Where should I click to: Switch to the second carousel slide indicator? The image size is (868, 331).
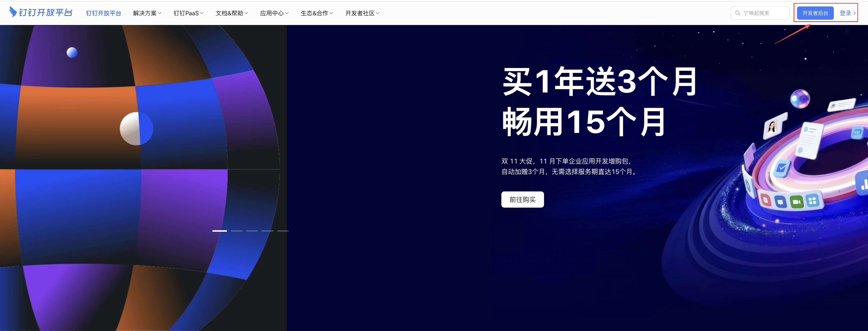tap(236, 231)
